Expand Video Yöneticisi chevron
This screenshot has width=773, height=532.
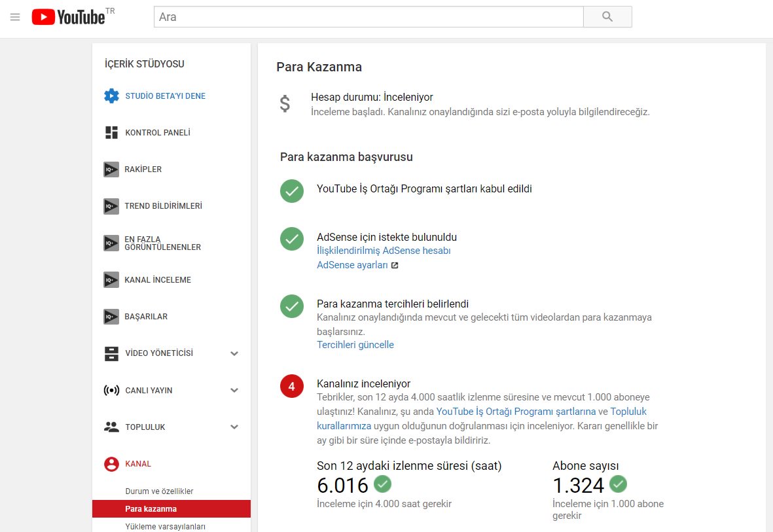(x=234, y=353)
